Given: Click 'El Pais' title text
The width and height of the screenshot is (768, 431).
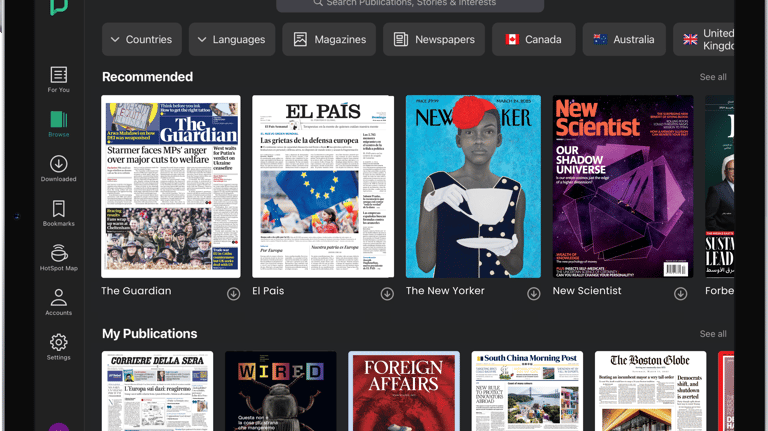Looking at the screenshot, I should tap(268, 291).
